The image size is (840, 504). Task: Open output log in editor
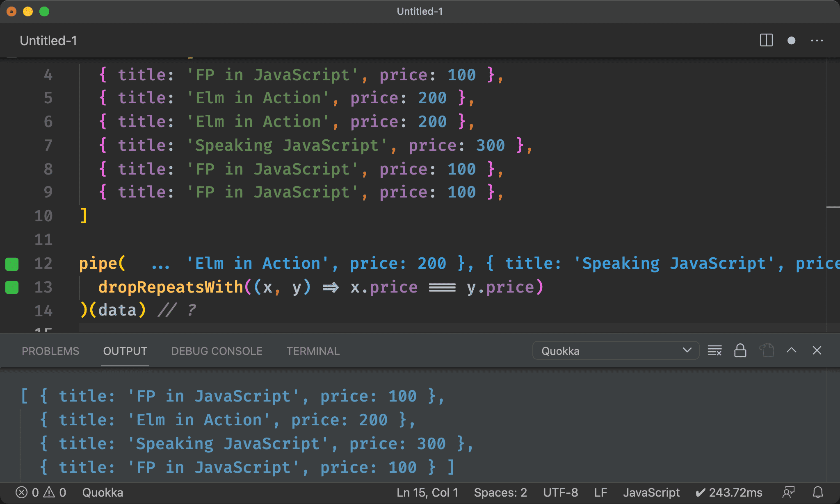766,351
